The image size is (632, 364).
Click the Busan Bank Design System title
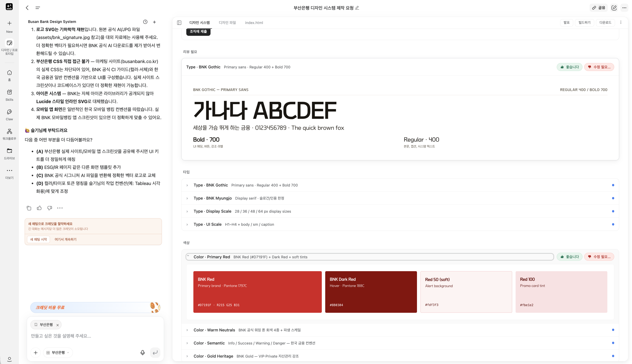[52, 21]
